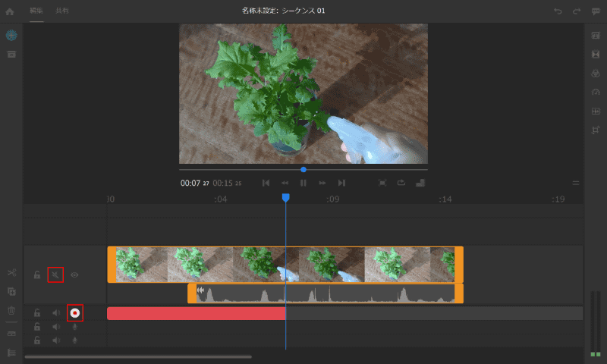
Task: Open the 共有 tab
Action: 61,11
